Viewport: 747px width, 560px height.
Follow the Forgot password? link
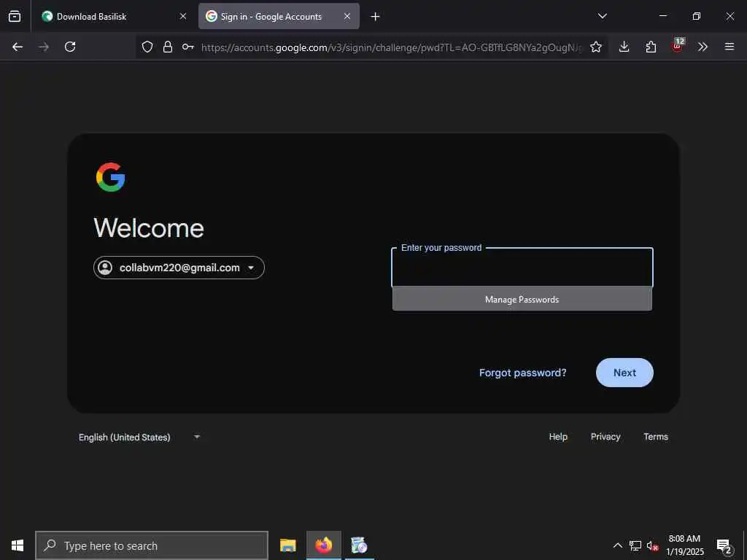[x=522, y=373]
